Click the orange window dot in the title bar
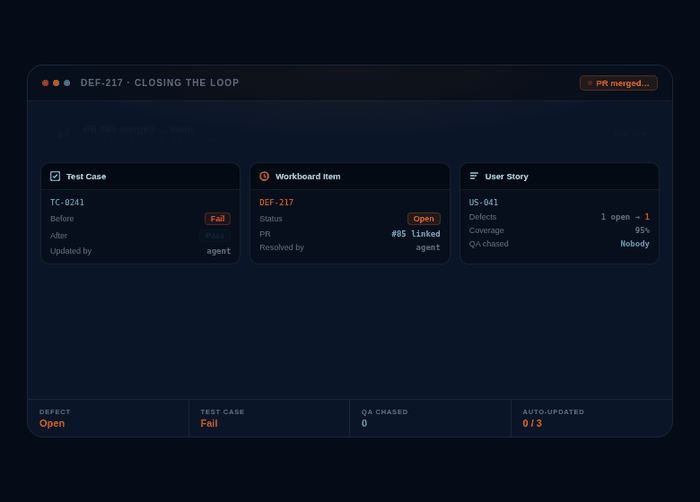 pyautogui.click(x=56, y=83)
